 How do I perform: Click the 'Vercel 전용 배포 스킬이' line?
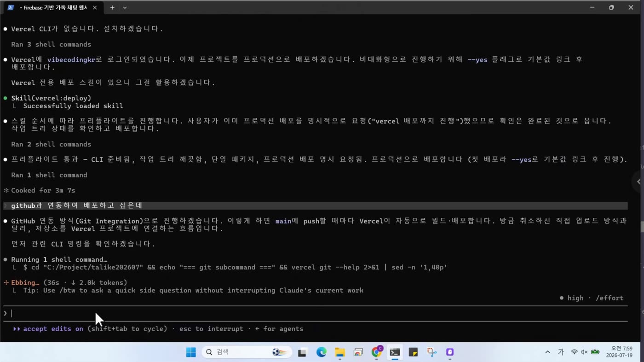[113, 83]
